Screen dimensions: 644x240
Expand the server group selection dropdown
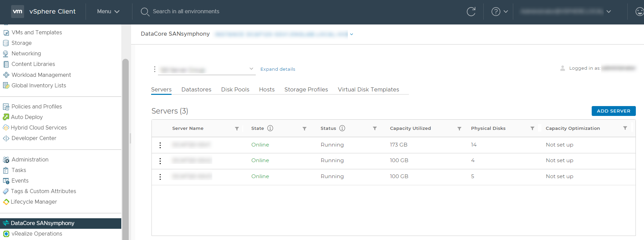click(251, 69)
